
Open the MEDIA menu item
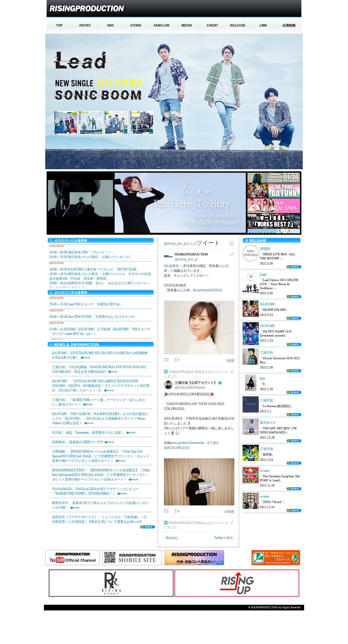click(187, 25)
